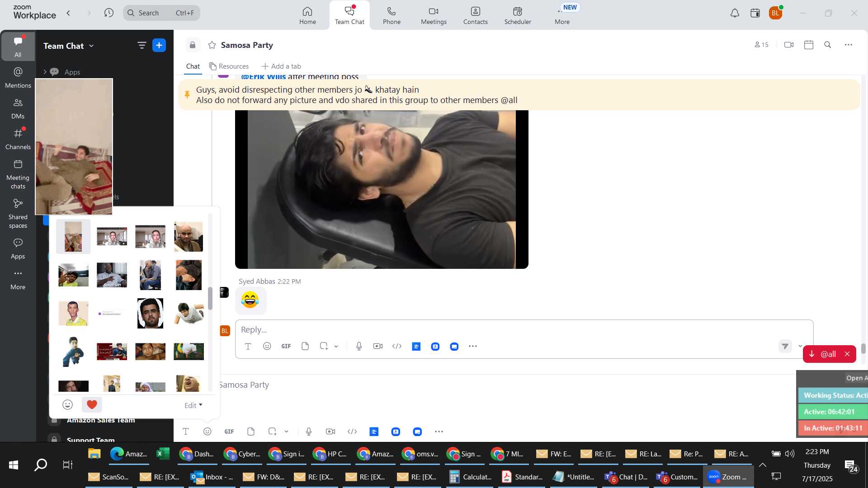Open GIF picker in bottom compose toolbar

point(229,432)
